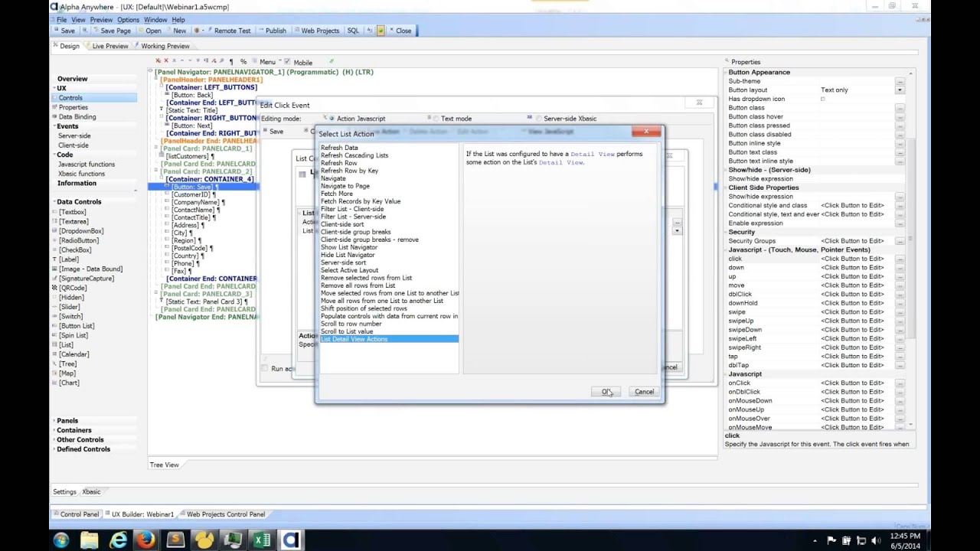Click the percent (%) icon in design toolbar
The width and height of the screenshot is (980, 551).
click(243, 62)
